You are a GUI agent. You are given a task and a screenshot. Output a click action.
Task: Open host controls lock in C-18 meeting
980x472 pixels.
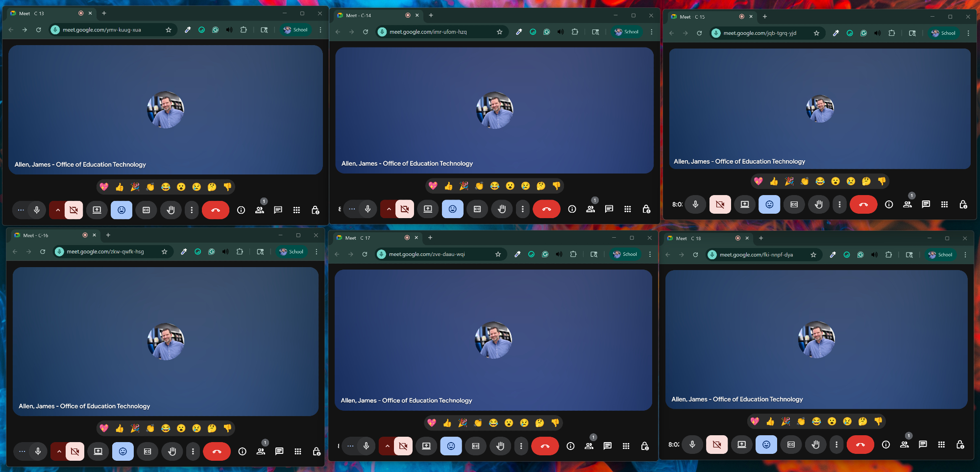960,445
